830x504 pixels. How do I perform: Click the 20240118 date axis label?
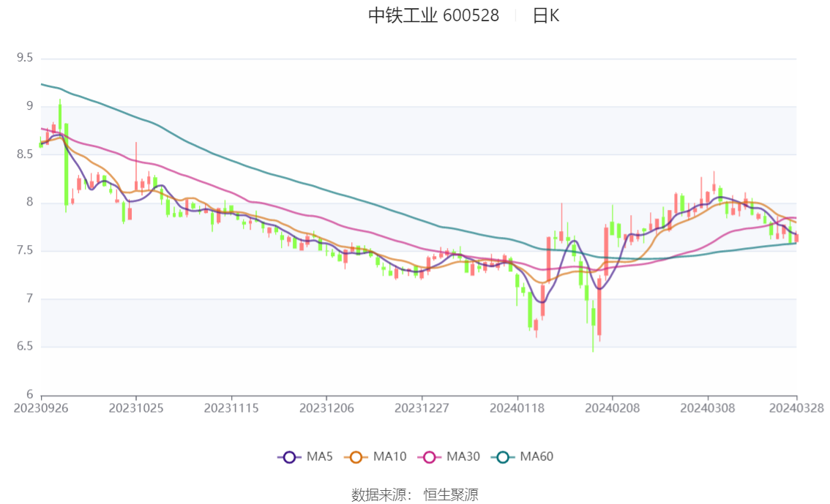pyautogui.click(x=517, y=408)
